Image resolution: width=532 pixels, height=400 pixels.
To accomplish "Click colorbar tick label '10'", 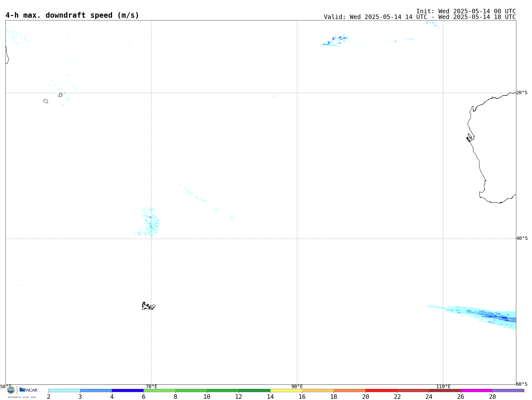I will click(207, 397).
